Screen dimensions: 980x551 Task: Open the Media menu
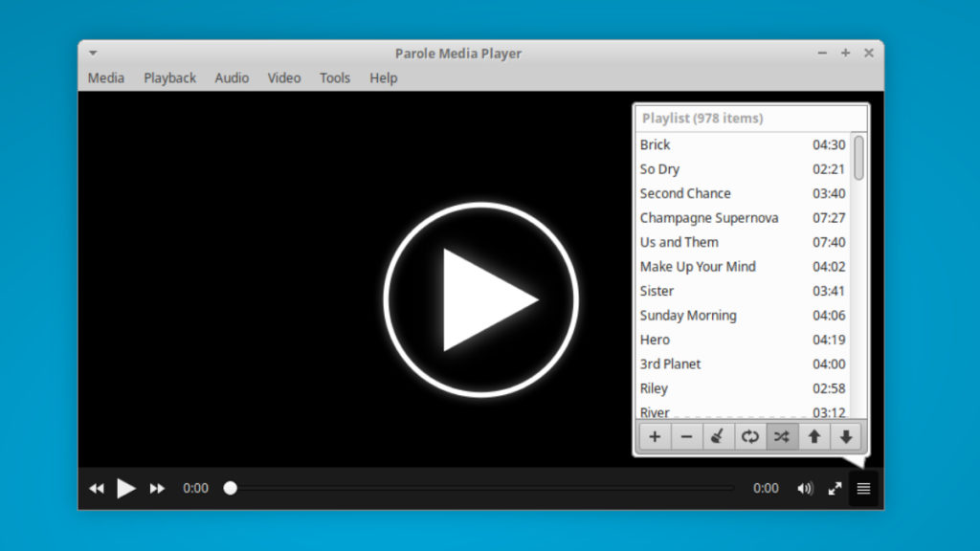(106, 78)
